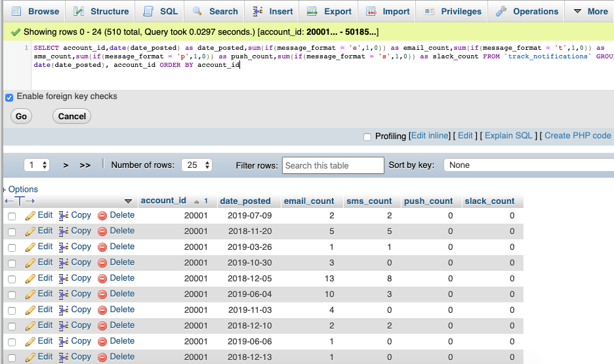Tick the row checkbox for date 2019-10-30
Viewport: 614px width, 364px height.
pos(12,264)
